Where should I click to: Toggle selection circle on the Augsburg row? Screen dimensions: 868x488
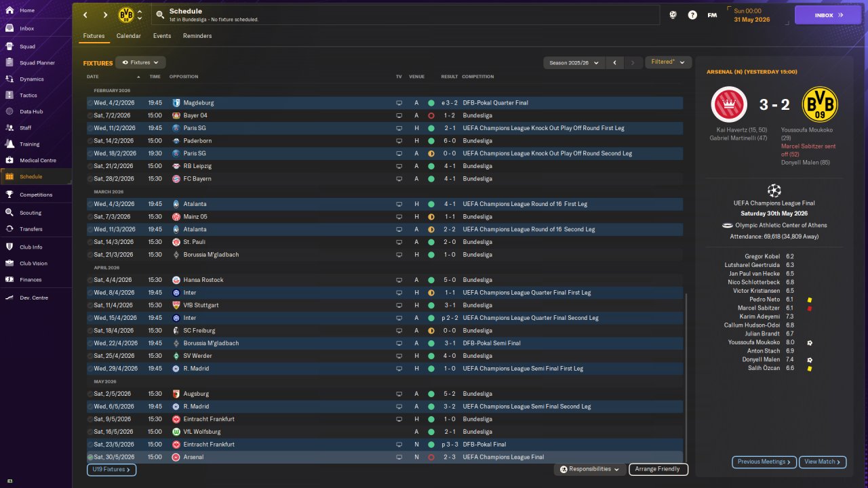point(90,394)
